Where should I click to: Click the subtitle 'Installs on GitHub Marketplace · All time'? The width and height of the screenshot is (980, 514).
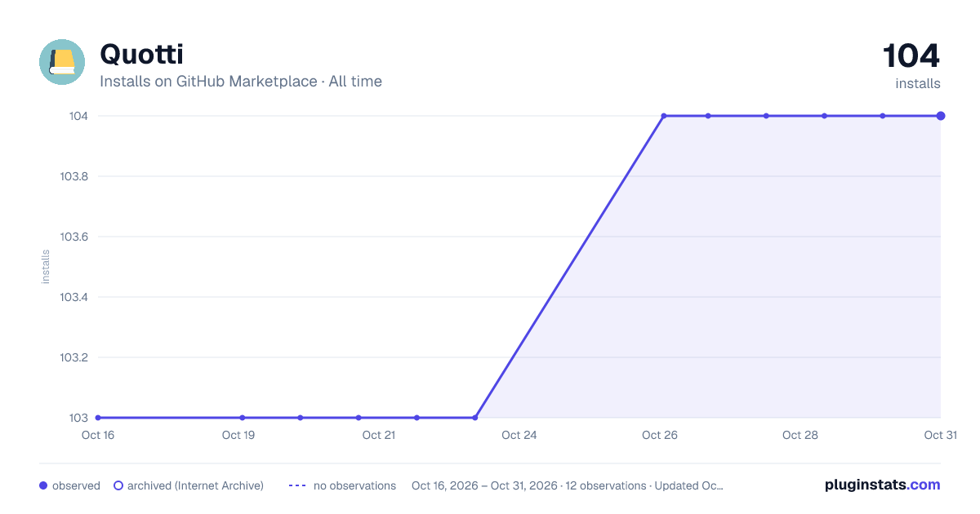(x=241, y=82)
